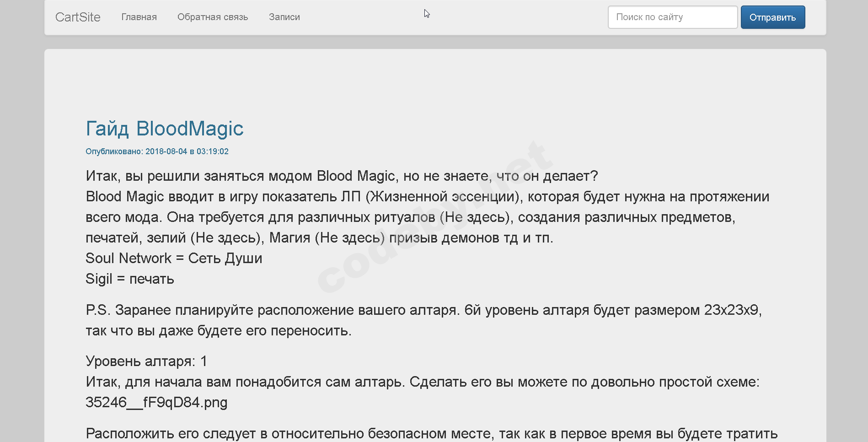Open the Главная menu item

point(139,17)
